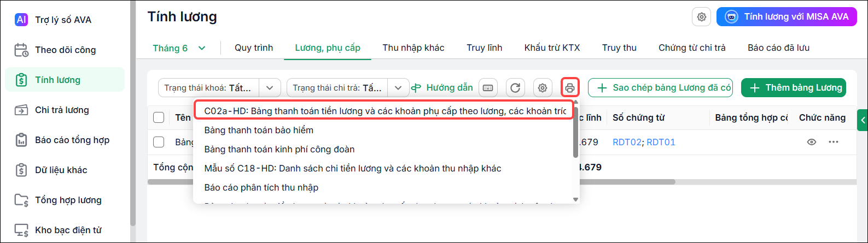The width and height of the screenshot is (868, 243).
Task: Select C02a-HD Bảng thanh toán tiền lương report
Action: (x=383, y=111)
